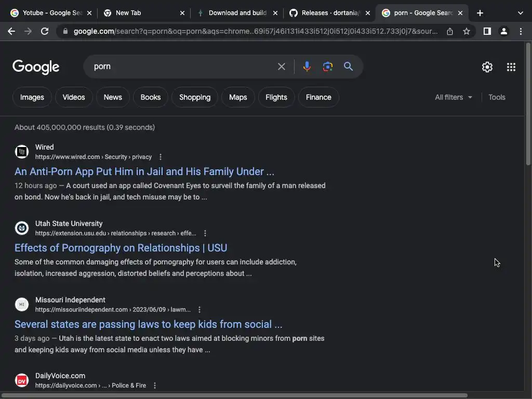Close the Releases dortania tab
This screenshot has width=532, height=399.
click(x=368, y=13)
